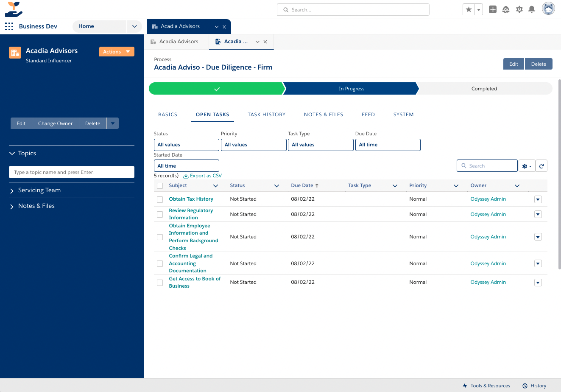This screenshot has height=392, width=561.
Task: Click the global actions plus icon
Action: [x=492, y=9]
